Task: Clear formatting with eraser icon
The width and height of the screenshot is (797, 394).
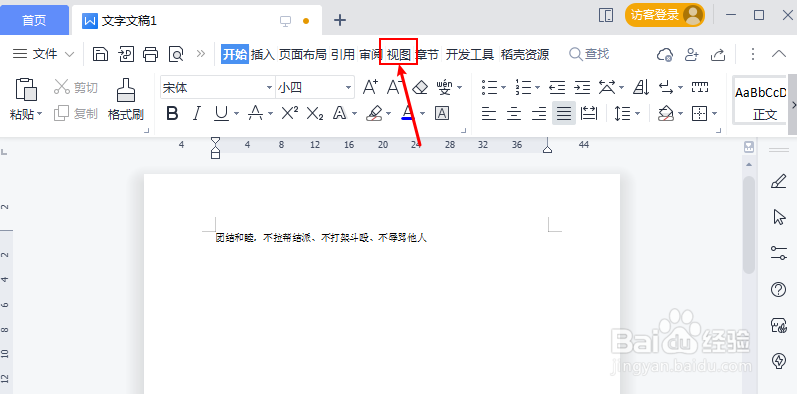Action: [420, 87]
